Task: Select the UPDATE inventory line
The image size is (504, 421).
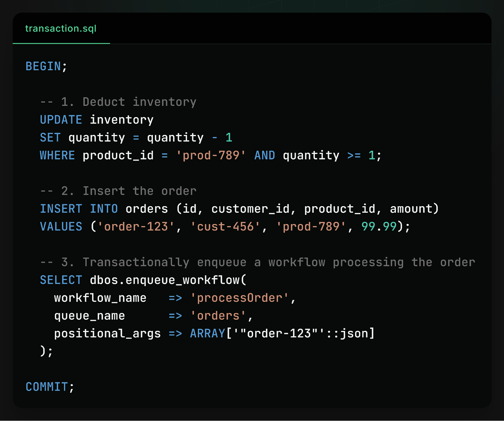Action: 96,119
